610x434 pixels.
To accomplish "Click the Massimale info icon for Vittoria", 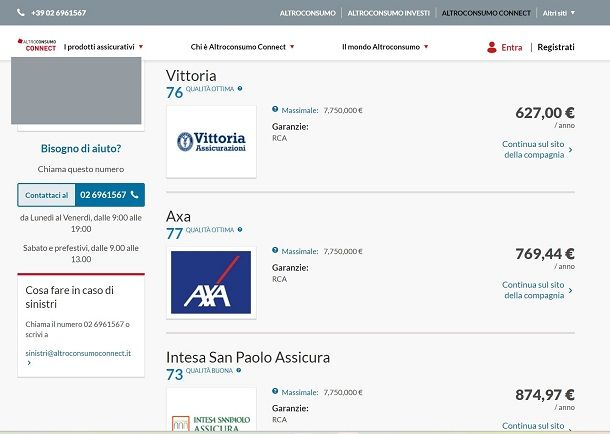I will (x=275, y=109).
